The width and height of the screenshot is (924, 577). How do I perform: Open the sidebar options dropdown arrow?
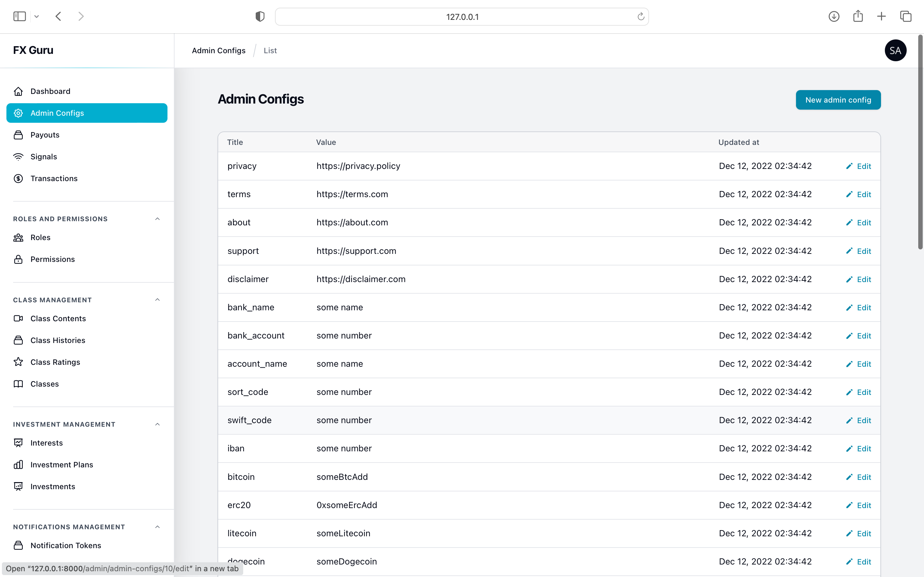37,16
